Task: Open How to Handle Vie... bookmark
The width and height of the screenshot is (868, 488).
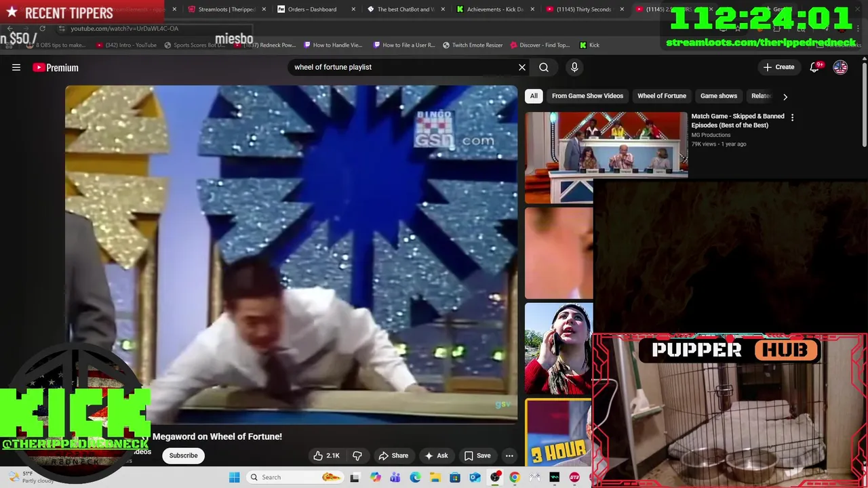Action: [333, 45]
